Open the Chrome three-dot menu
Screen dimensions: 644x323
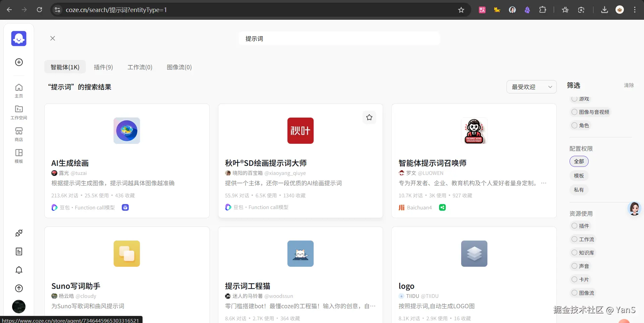(635, 10)
